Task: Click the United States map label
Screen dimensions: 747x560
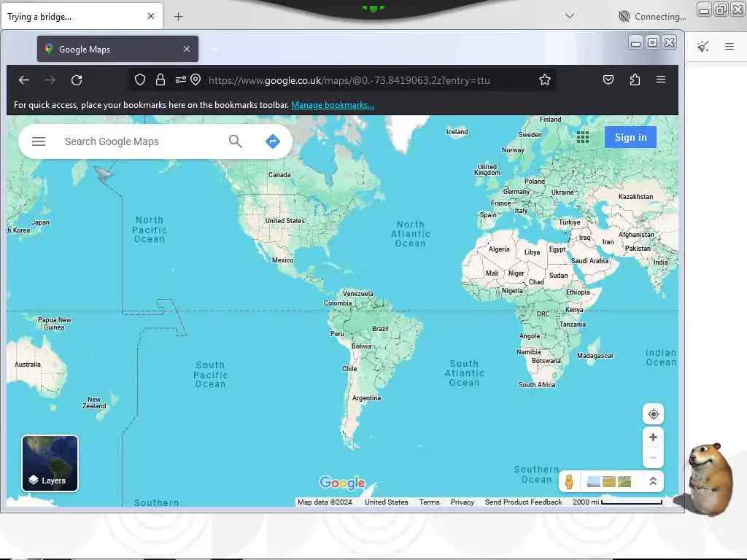Action: (x=285, y=220)
